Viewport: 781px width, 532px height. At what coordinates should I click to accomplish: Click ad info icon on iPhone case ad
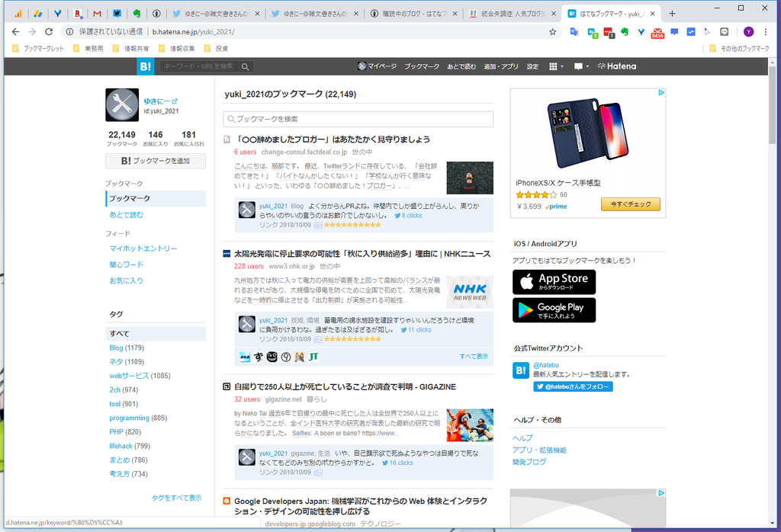[661, 92]
